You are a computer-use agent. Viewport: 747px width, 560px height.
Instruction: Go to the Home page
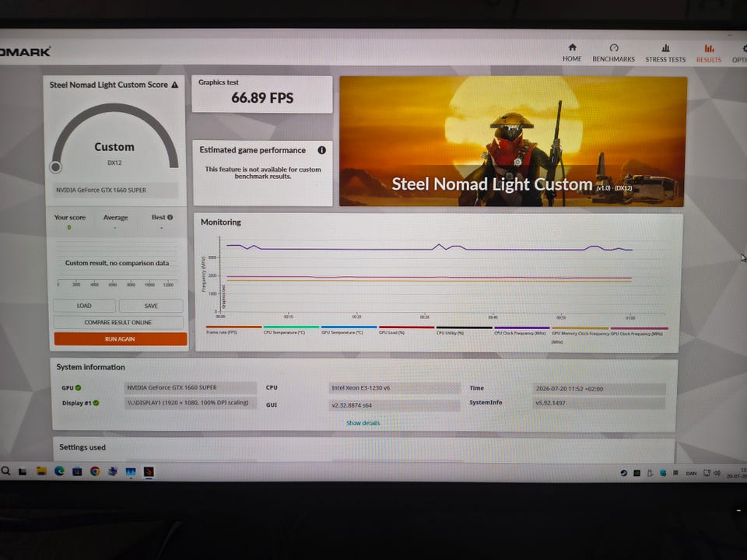pos(572,53)
